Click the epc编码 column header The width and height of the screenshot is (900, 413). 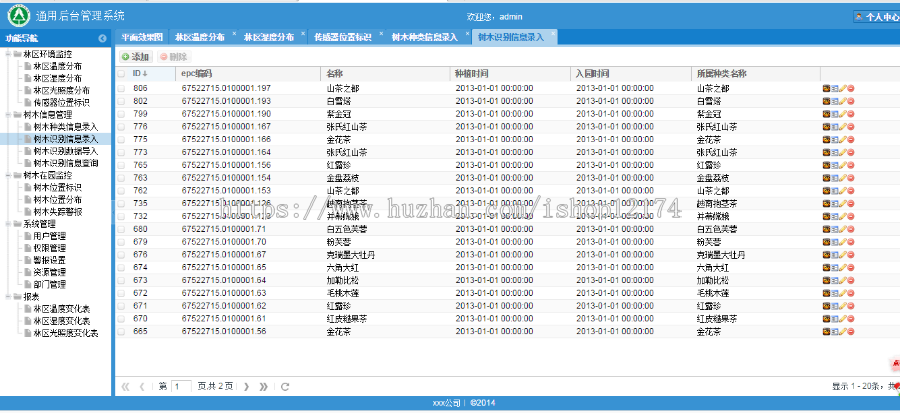click(x=248, y=73)
